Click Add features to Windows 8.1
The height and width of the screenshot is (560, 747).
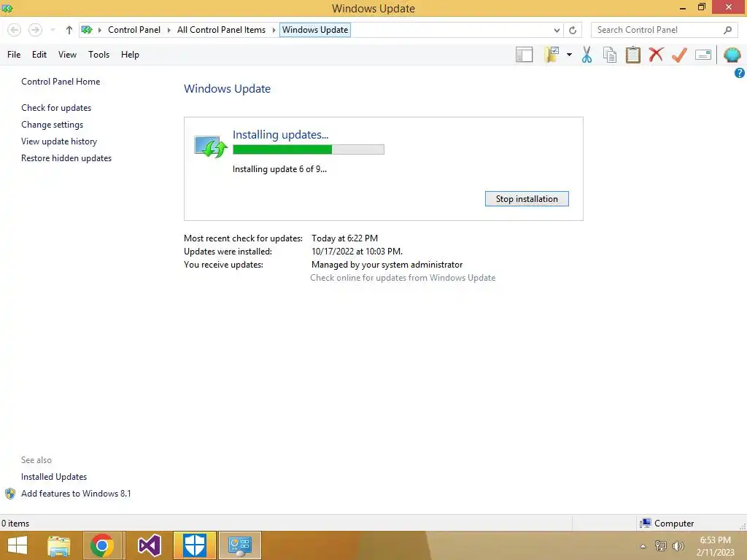(x=76, y=494)
